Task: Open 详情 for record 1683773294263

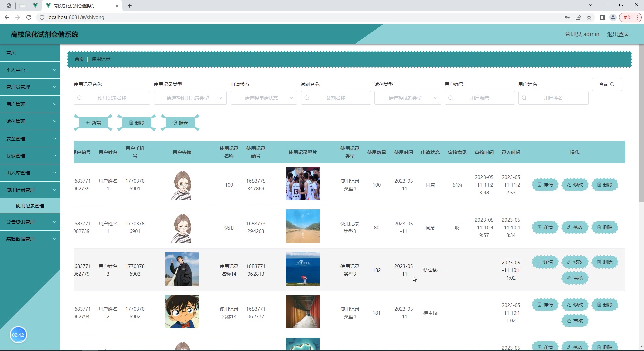Action: [545, 227]
